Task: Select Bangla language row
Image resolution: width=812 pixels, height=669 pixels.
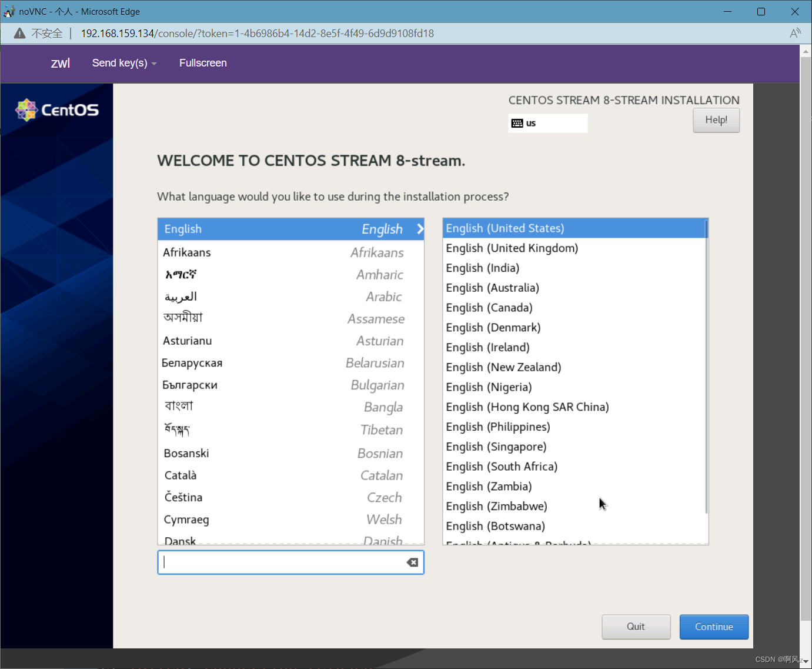Action: [x=291, y=407]
